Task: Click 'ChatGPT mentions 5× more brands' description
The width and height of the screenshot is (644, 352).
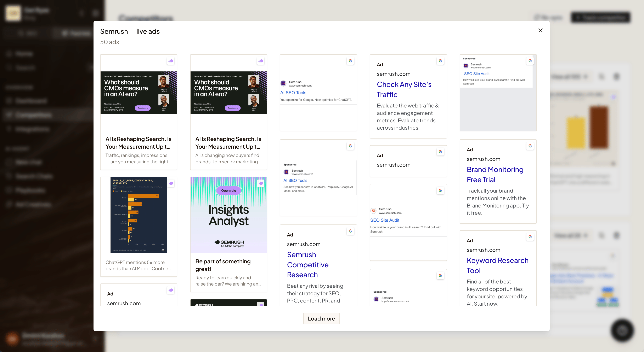Action: coord(138,265)
